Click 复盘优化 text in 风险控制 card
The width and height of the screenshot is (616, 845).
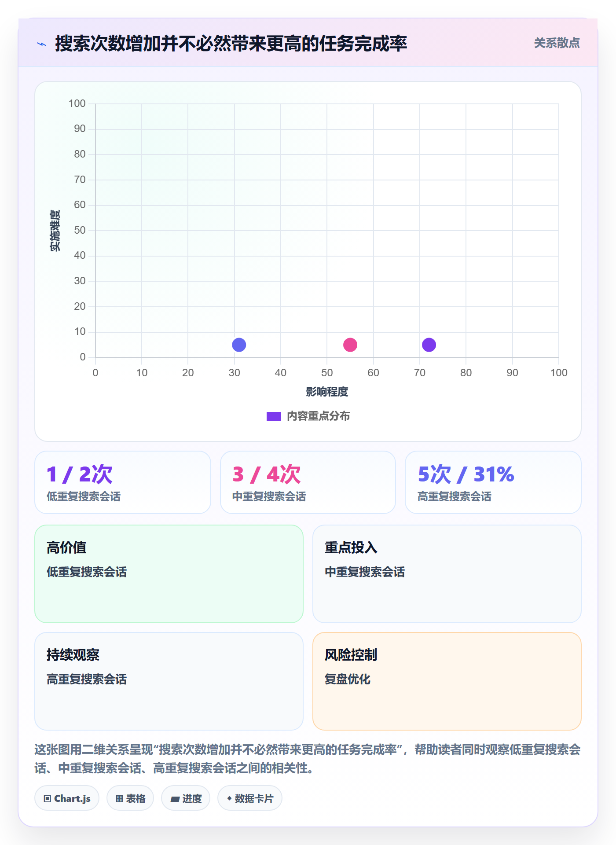click(x=348, y=679)
